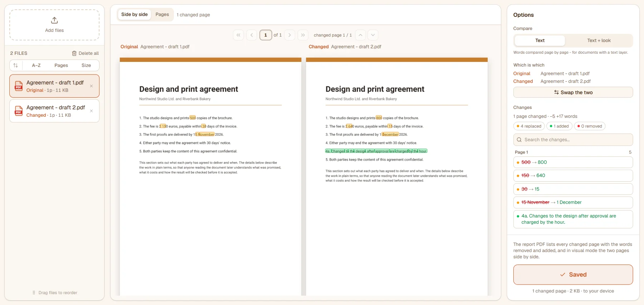Click the Search the changes field
Screen dimensions: 644x305
[573, 140]
